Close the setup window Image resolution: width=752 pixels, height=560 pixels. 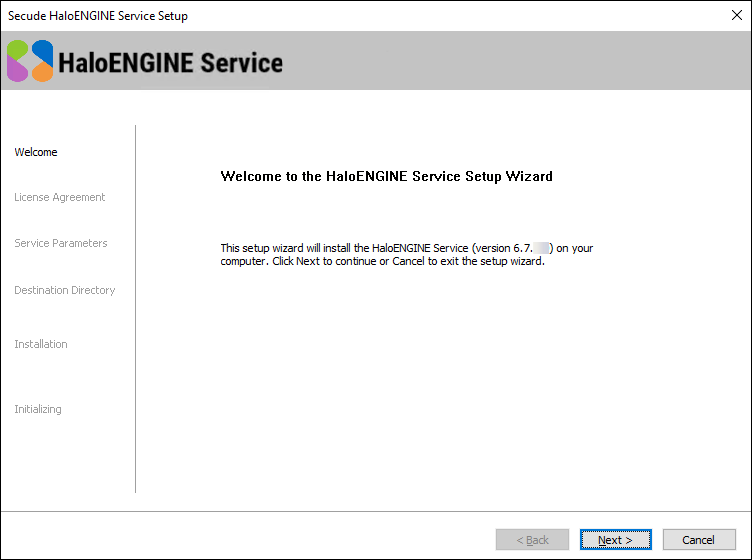736,15
